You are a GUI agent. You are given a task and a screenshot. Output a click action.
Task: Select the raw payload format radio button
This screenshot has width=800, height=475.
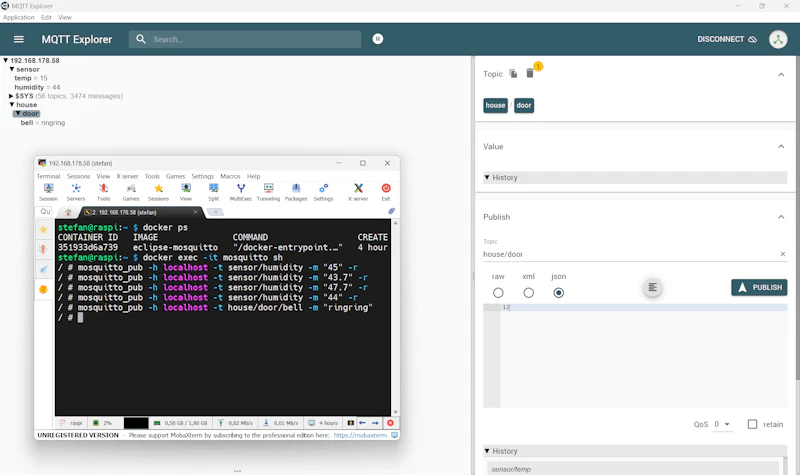click(498, 293)
